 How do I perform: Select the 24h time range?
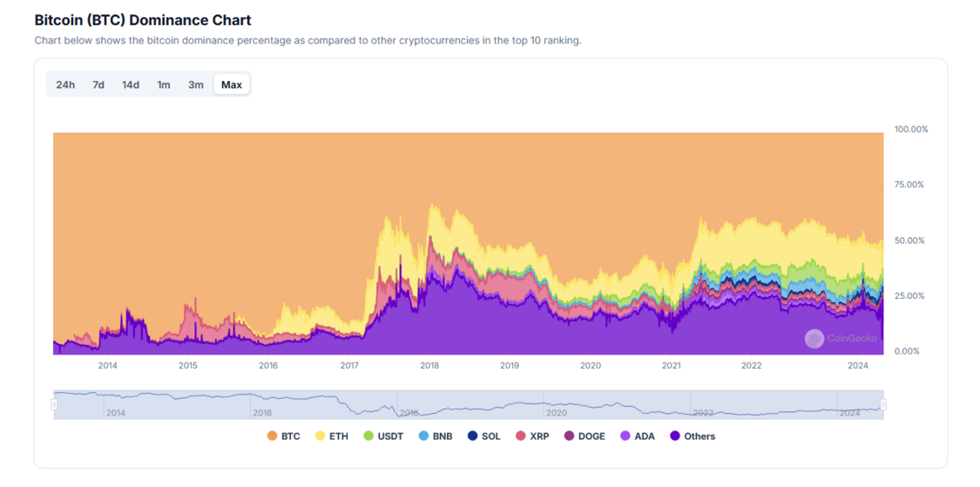pyautogui.click(x=65, y=85)
